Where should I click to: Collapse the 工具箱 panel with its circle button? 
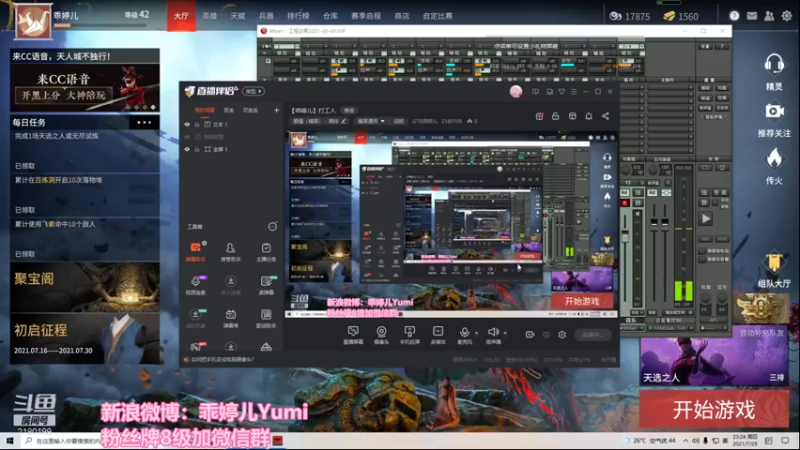point(272,227)
